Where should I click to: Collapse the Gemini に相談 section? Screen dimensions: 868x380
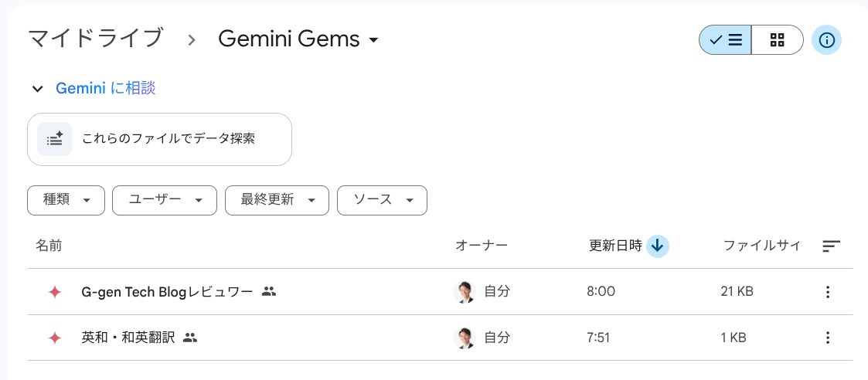[x=37, y=89]
